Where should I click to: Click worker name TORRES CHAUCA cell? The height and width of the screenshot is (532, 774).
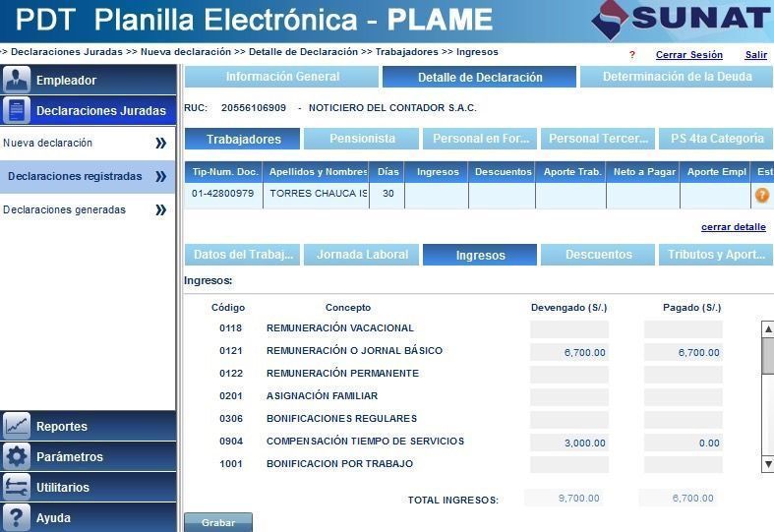[316, 196]
